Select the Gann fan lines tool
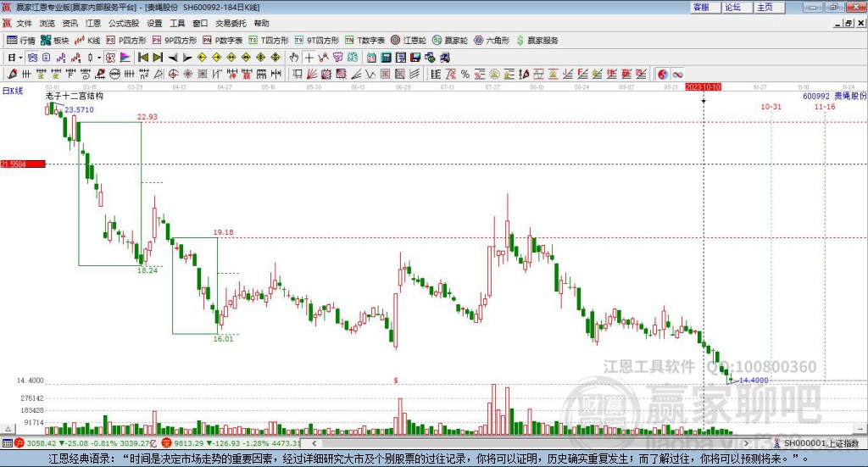868x467 pixels. (x=313, y=74)
